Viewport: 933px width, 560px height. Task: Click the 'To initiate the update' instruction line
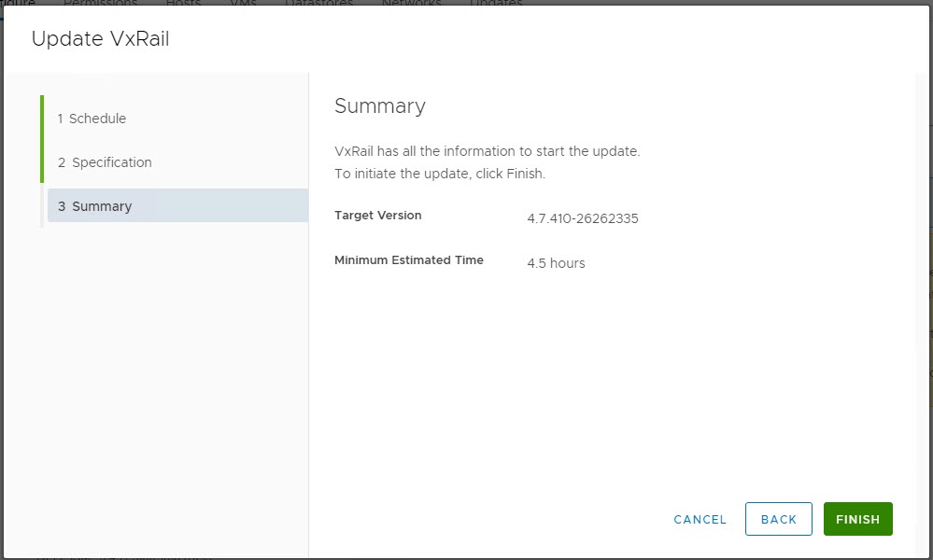(x=440, y=174)
